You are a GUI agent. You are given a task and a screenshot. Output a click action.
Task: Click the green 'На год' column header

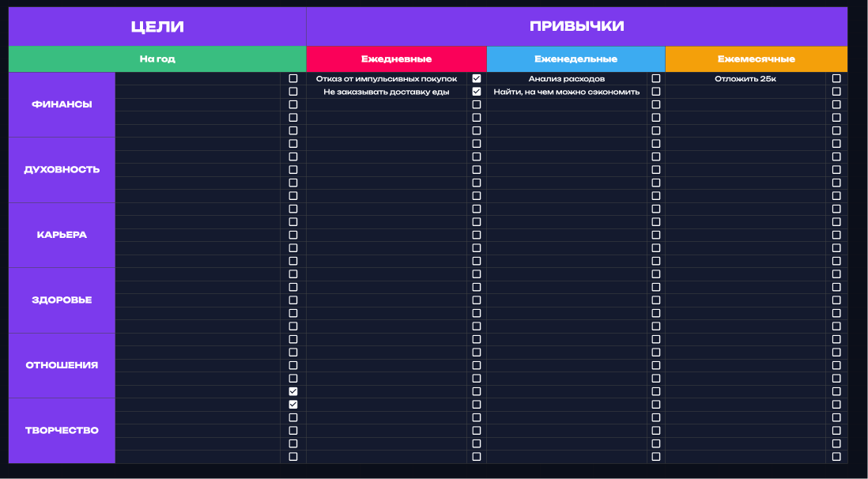tap(157, 59)
